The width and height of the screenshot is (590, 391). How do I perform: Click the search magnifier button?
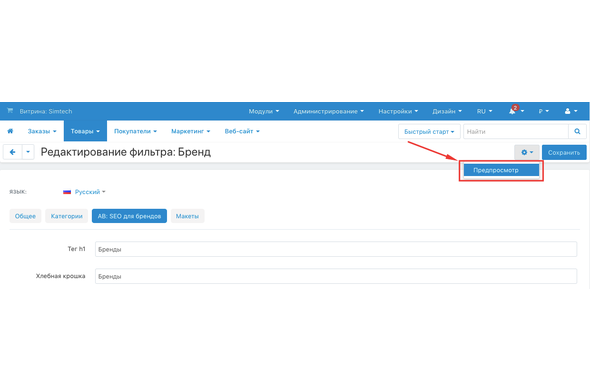(577, 131)
